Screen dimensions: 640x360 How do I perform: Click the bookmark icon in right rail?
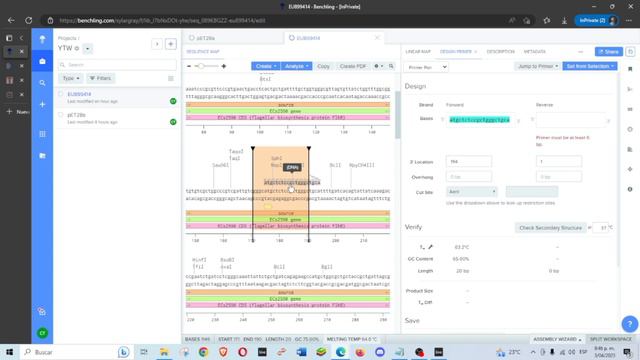(630, 69)
